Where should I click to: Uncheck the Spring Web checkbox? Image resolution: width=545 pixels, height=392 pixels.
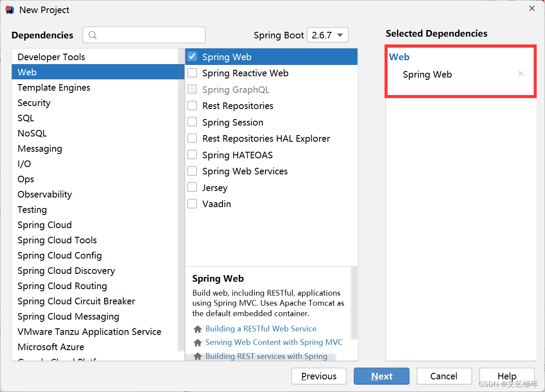coord(192,57)
